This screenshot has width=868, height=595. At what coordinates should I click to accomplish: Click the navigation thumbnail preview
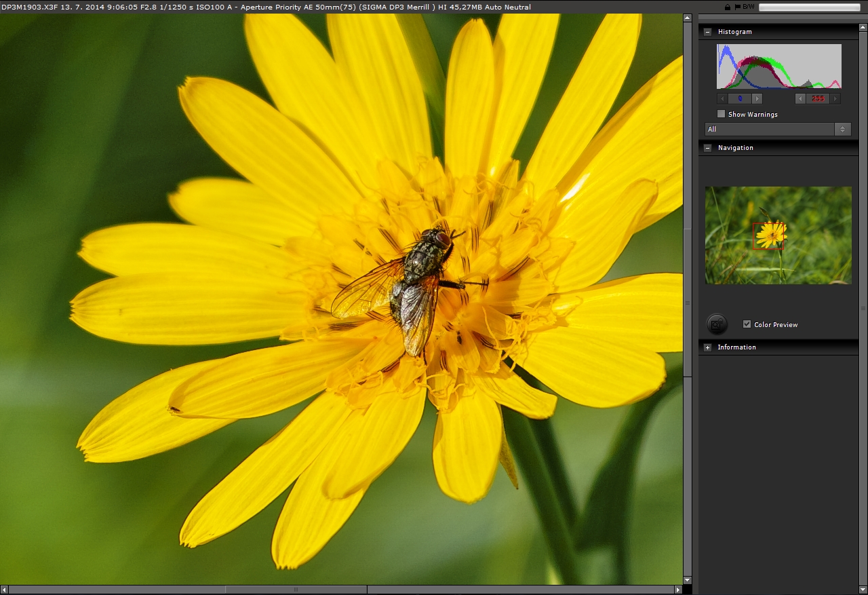point(778,235)
